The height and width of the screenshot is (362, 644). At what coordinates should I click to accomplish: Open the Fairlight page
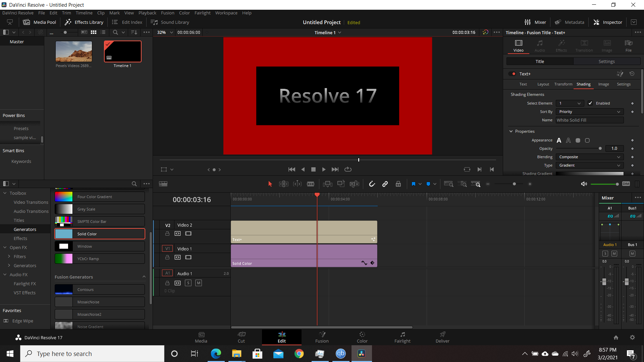tap(402, 337)
